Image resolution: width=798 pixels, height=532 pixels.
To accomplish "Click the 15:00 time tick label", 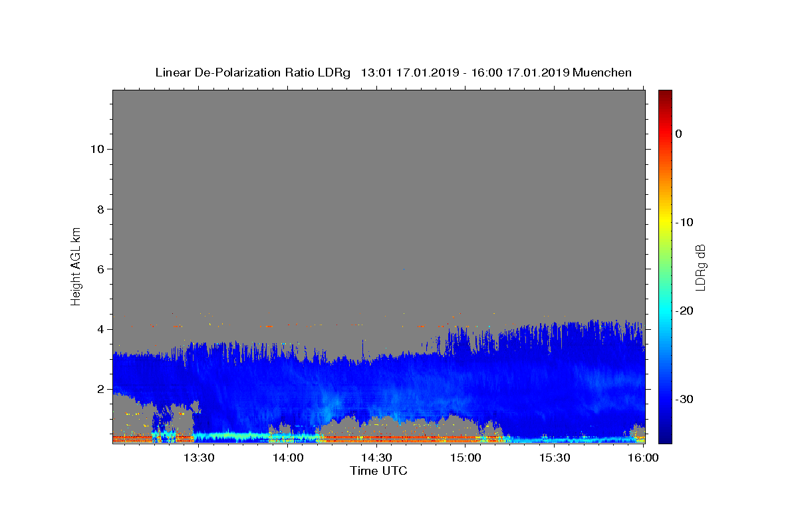I will pos(465,458).
